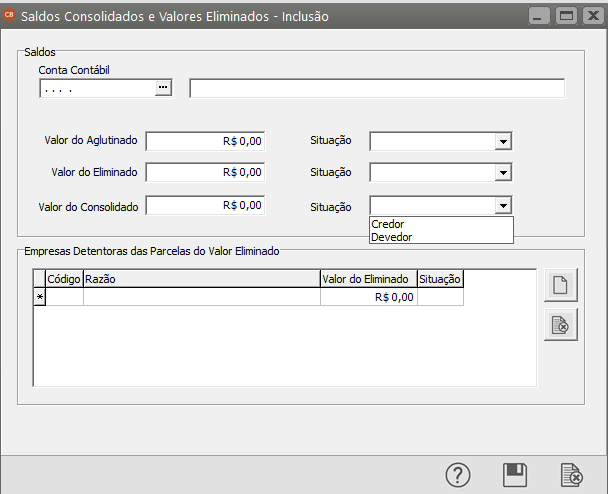The image size is (608, 494).
Task: Open help with the question mark icon
Action: 457,474
